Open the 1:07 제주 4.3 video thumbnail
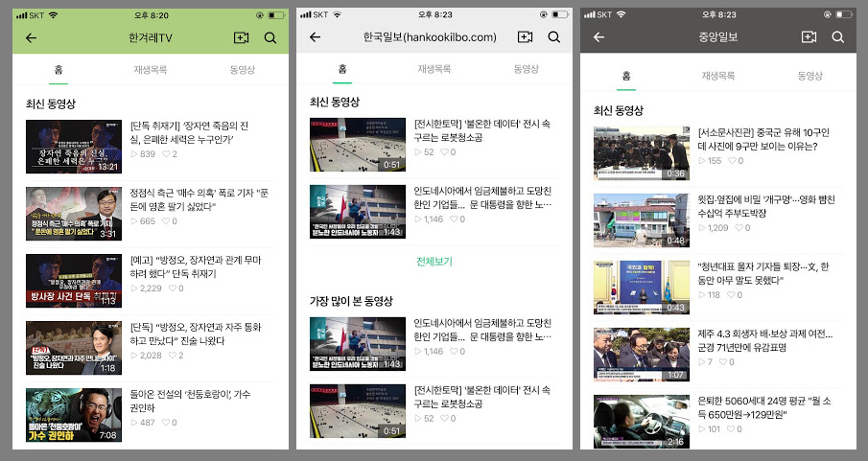This screenshot has height=461, width=868. [x=642, y=355]
